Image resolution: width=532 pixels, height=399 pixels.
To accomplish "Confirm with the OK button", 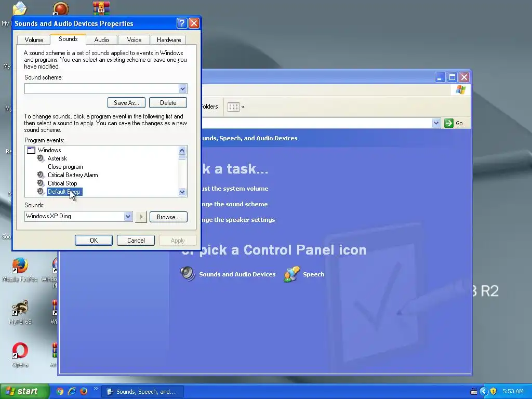I will tap(94, 240).
